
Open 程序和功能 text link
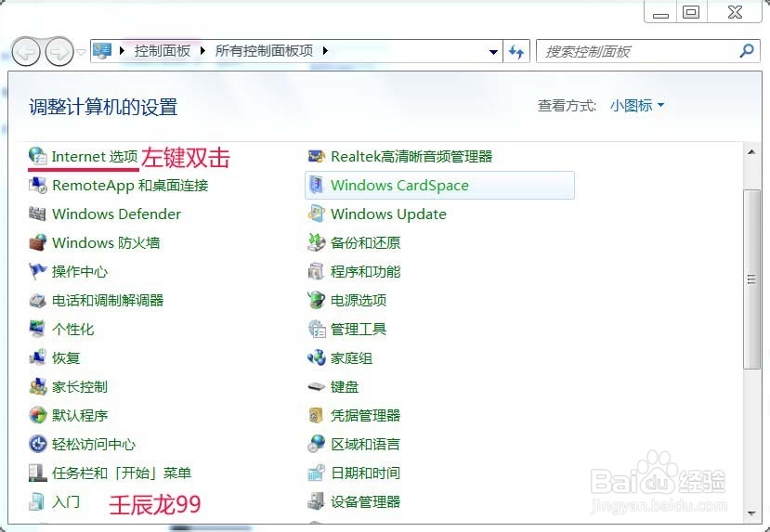pyautogui.click(x=365, y=271)
